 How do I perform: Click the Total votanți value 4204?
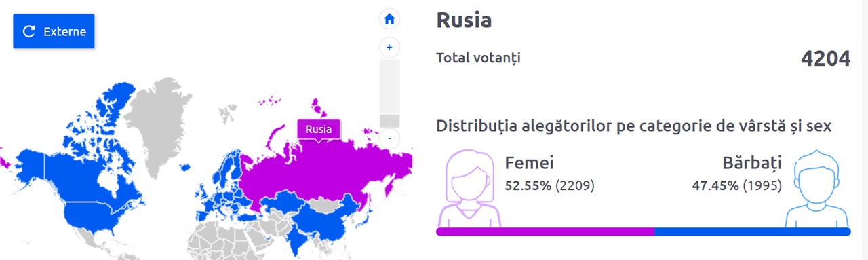point(825,60)
